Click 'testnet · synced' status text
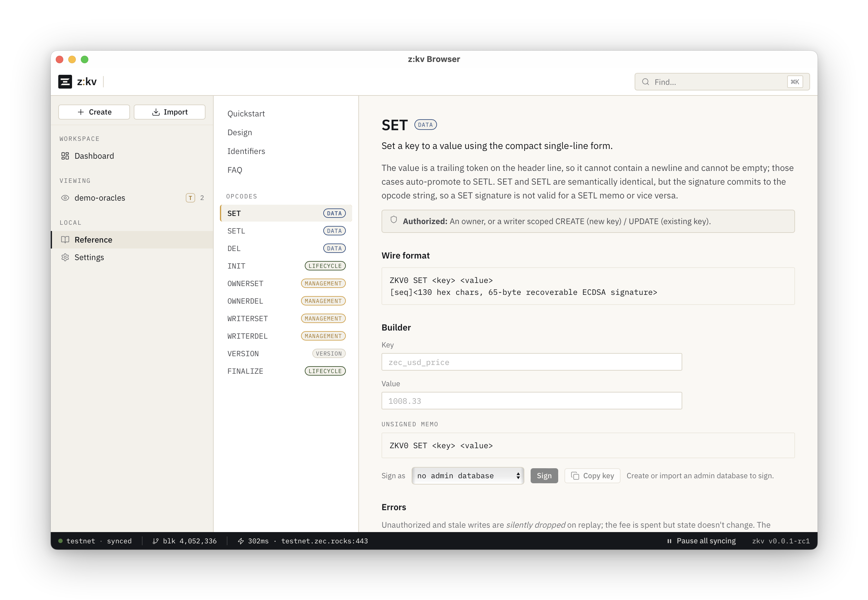 (99, 541)
